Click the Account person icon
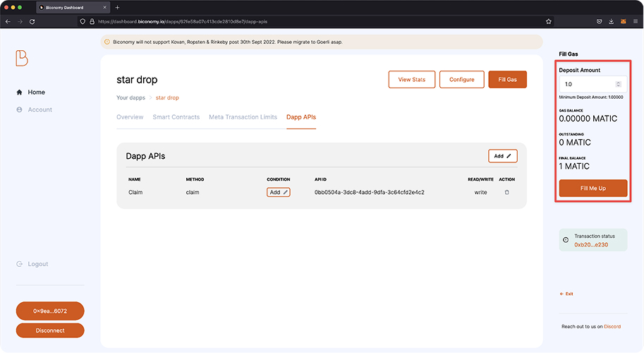The image size is (644, 353). 19,109
